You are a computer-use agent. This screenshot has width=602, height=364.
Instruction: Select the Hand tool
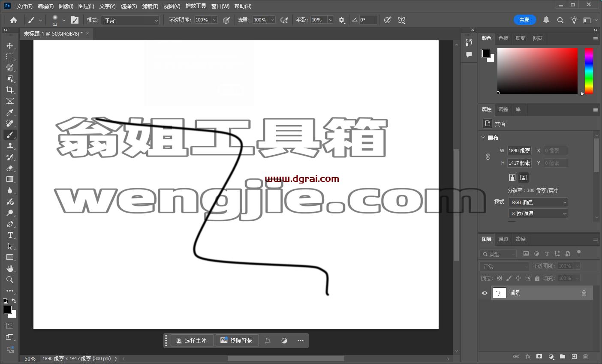click(10, 268)
